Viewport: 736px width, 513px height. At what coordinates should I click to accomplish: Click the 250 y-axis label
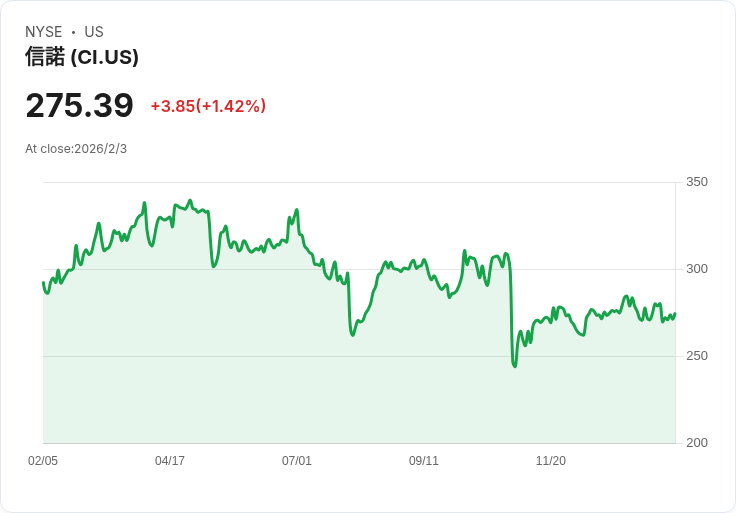click(696, 356)
